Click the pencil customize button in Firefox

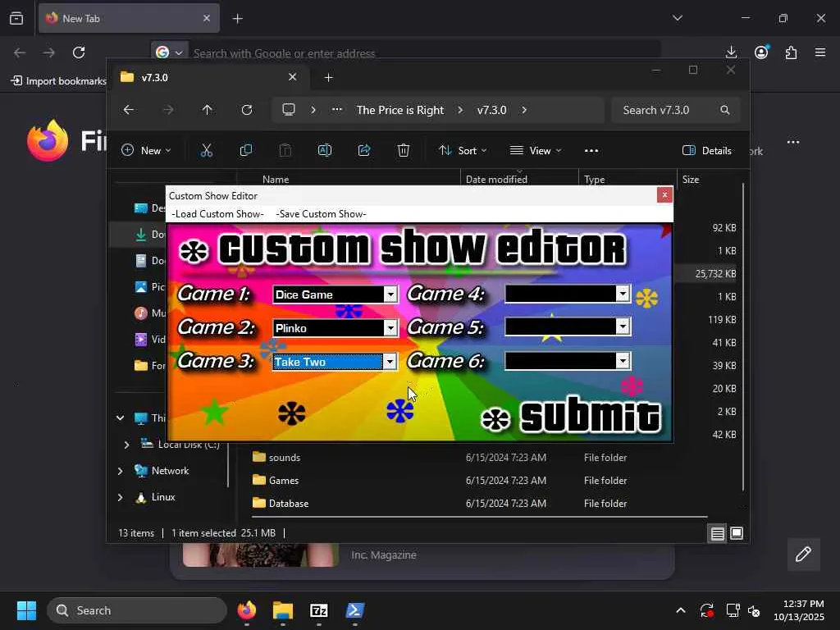pos(803,554)
